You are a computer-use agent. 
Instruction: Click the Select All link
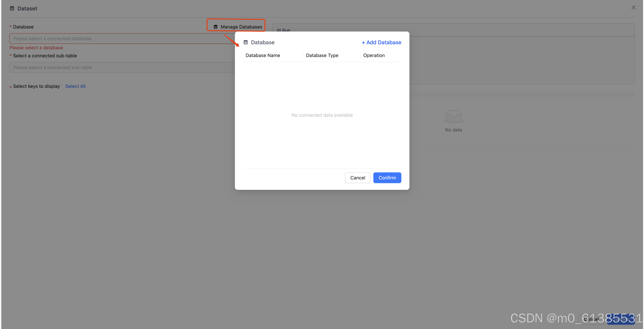(x=75, y=86)
